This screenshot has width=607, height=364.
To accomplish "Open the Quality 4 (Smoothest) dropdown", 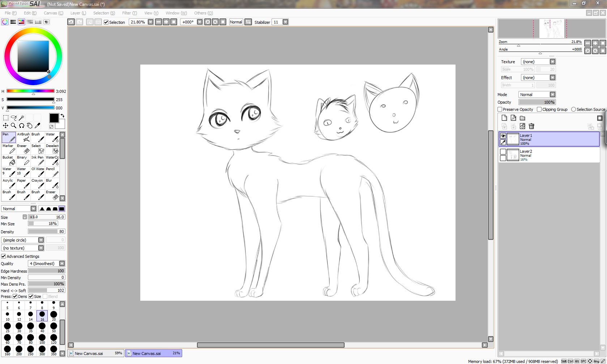I will click(62, 264).
